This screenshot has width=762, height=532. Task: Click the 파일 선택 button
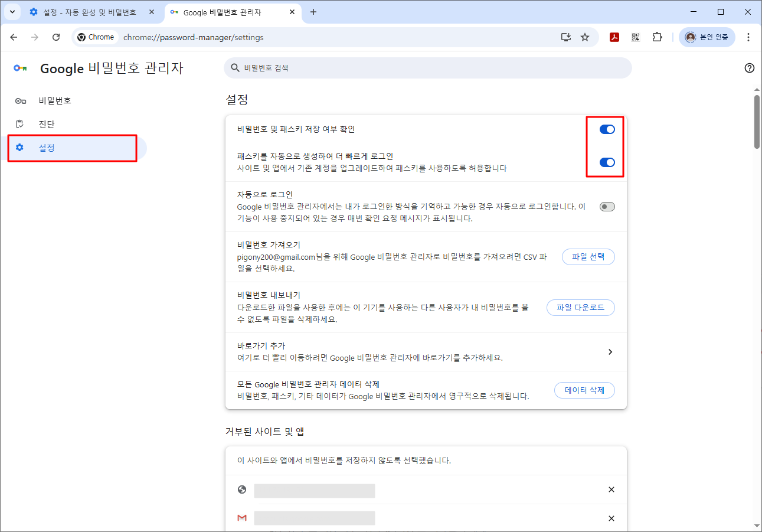click(588, 257)
